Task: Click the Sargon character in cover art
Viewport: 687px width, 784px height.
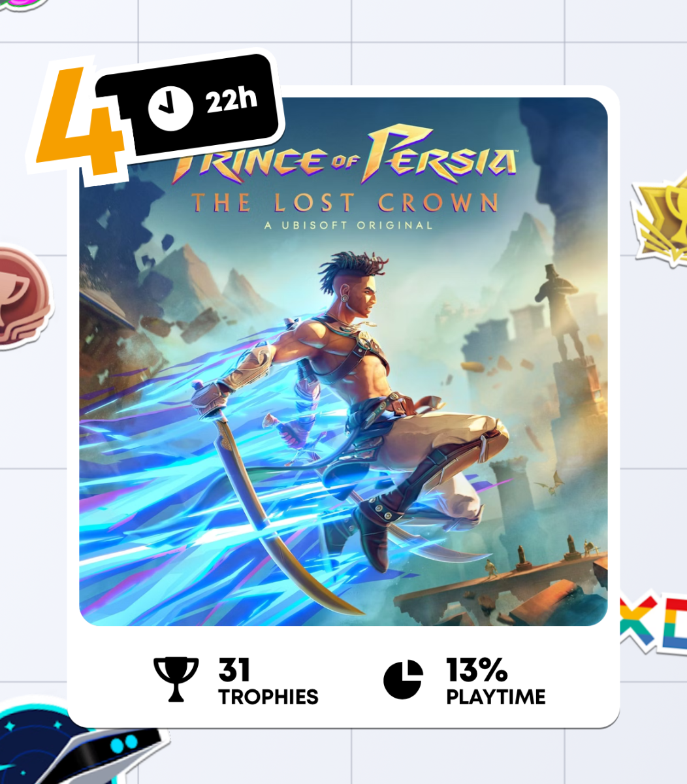Action: click(366, 405)
